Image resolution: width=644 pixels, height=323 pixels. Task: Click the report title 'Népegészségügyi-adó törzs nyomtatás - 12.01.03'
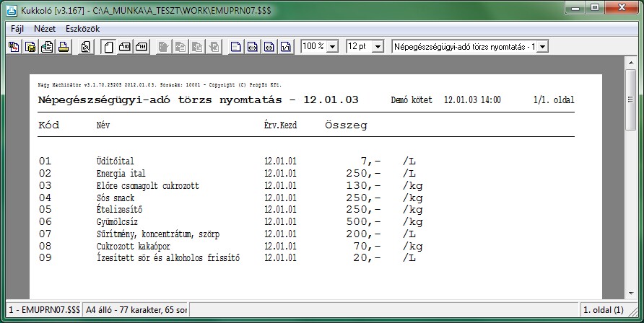[x=198, y=100]
